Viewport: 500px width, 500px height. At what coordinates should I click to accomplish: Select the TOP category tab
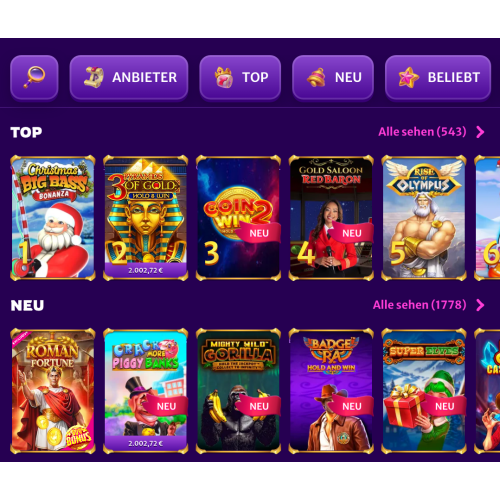pos(240,77)
